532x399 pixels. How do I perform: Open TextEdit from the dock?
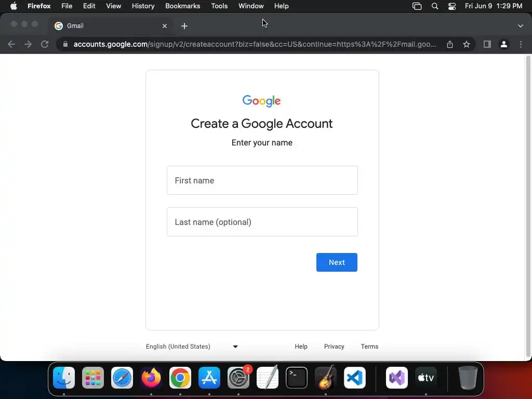(268, 378)
